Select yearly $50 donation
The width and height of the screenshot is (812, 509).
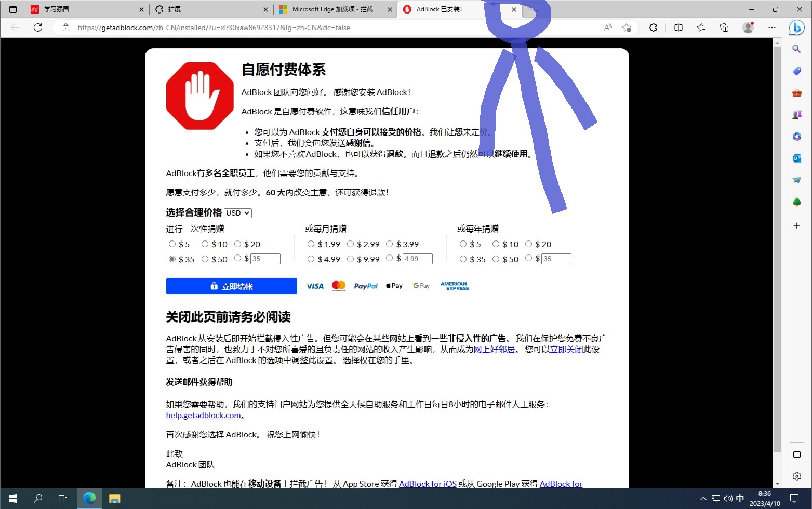coord(496,259)
